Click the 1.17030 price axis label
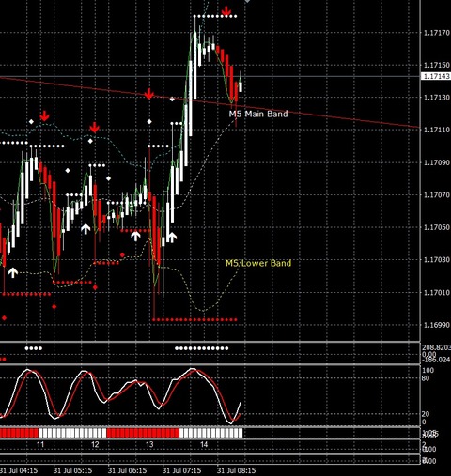Image resolution: width=451 pixels, height=476 pixels. click(x=437, y=260)
